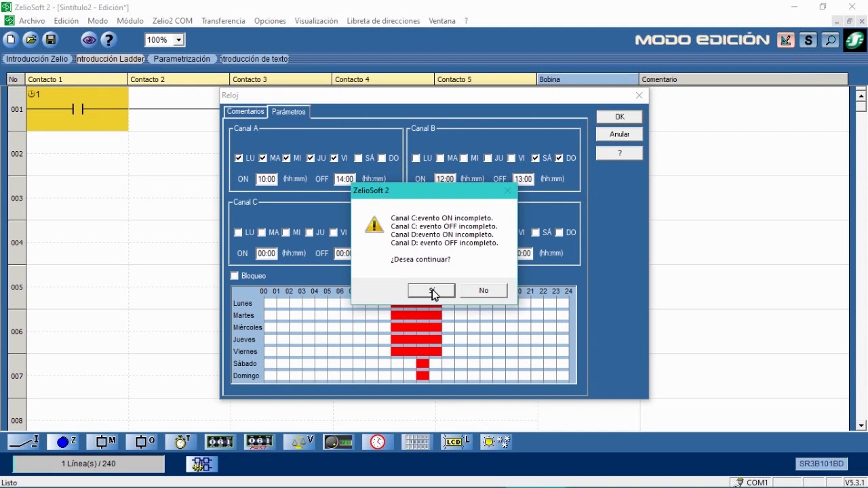The width and height of the screenshot is (868, 488).
Task: Select the Monitoring magnifier mode icon
Action: 830,40
